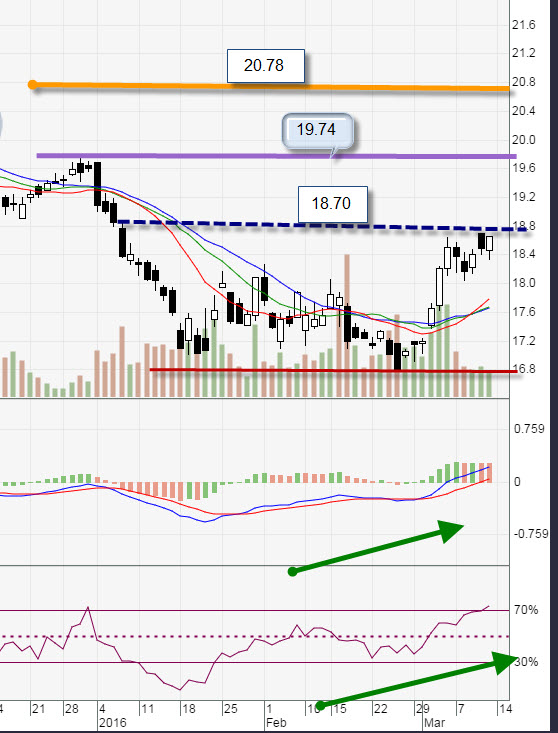Click the 21.6 price axis value
This screenshot has width=558, height=733.
[x=523, y=25]
